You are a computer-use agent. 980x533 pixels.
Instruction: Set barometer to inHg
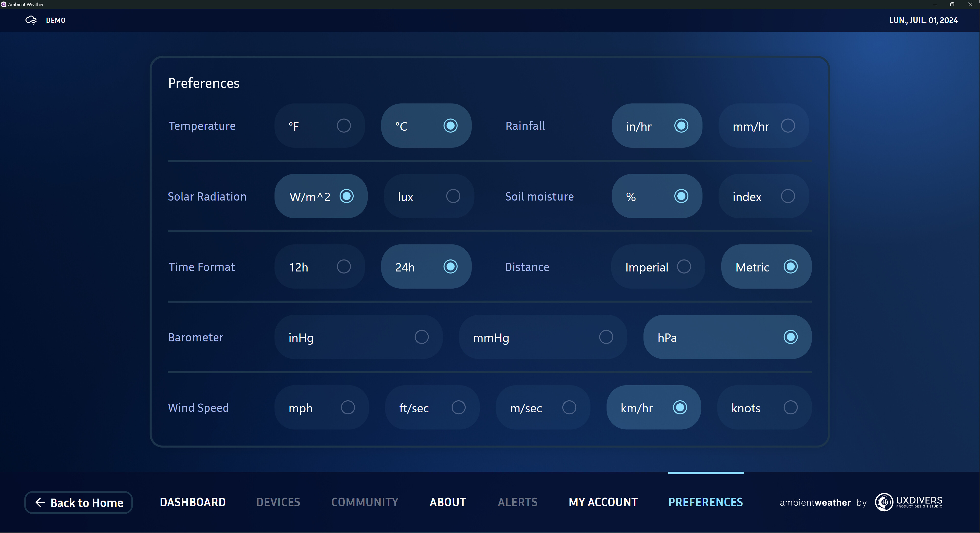point(358,337)
